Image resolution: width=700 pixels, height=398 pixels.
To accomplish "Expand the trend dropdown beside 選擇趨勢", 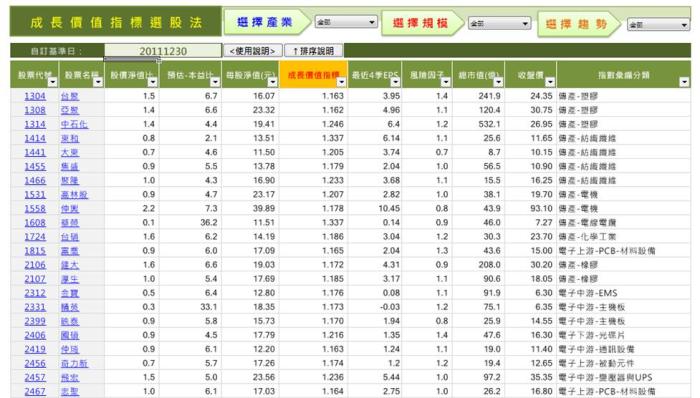I will [658, 25].
